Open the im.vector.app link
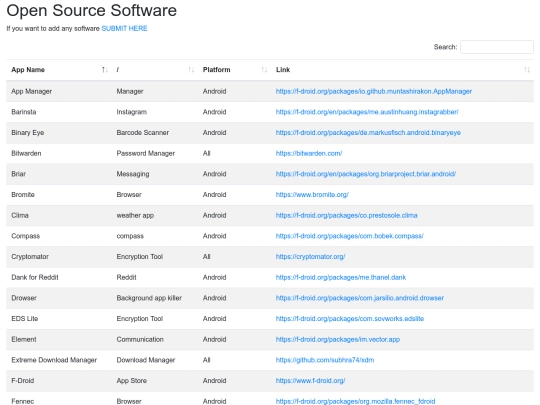The height and width of the screenshot is (405, 540). click(x=338, y=339)
